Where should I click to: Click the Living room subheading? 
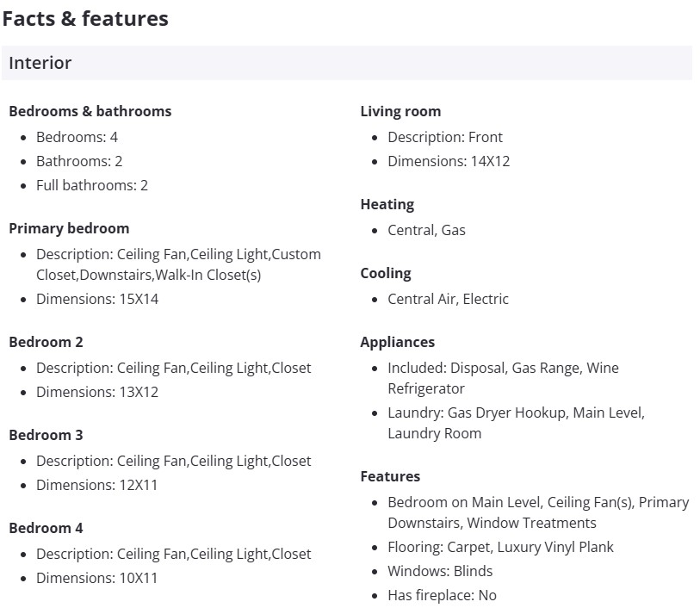click(x=400, y=111)
